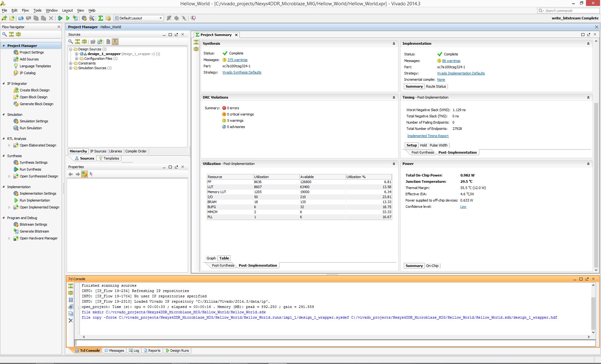The image size is (601, 364).
Task: Click the Vivado Synthesis Defaults link
Action: [242, 72]
